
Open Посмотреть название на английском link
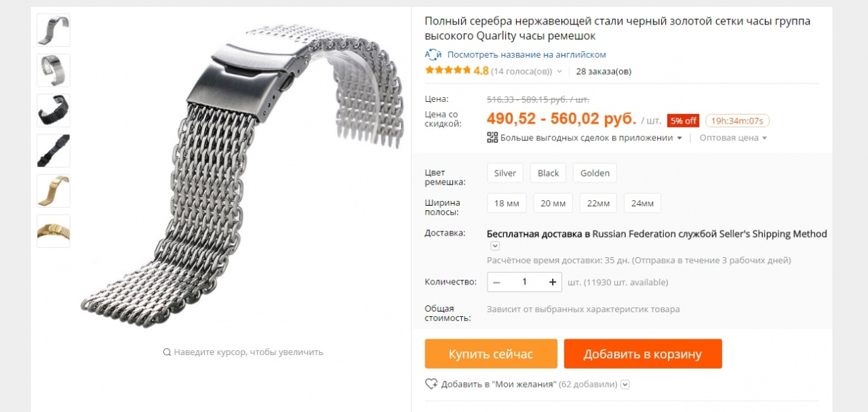526,54
